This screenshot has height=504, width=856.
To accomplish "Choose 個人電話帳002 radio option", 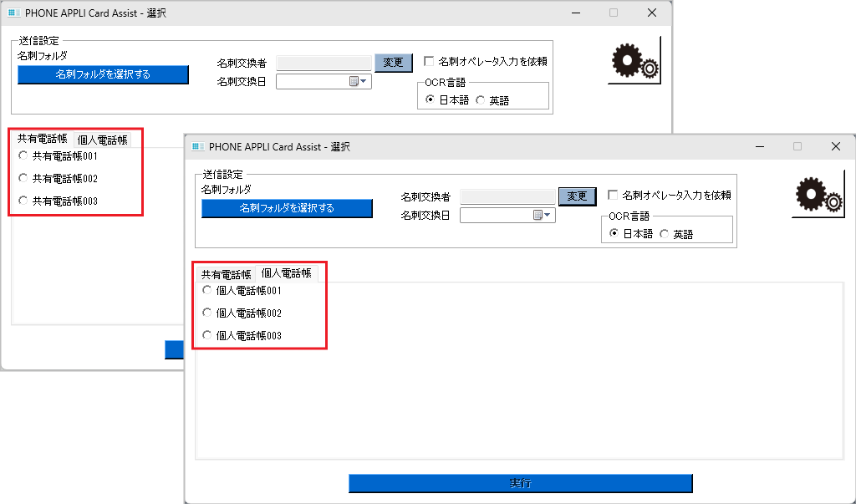I will pyautogui.click(x=206, y=313).
